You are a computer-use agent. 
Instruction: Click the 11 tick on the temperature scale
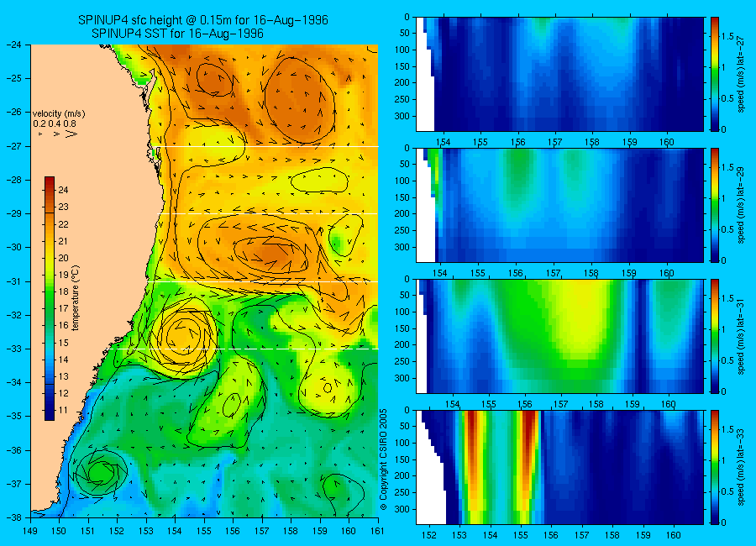pyautogui.click(x=63, y=411)
